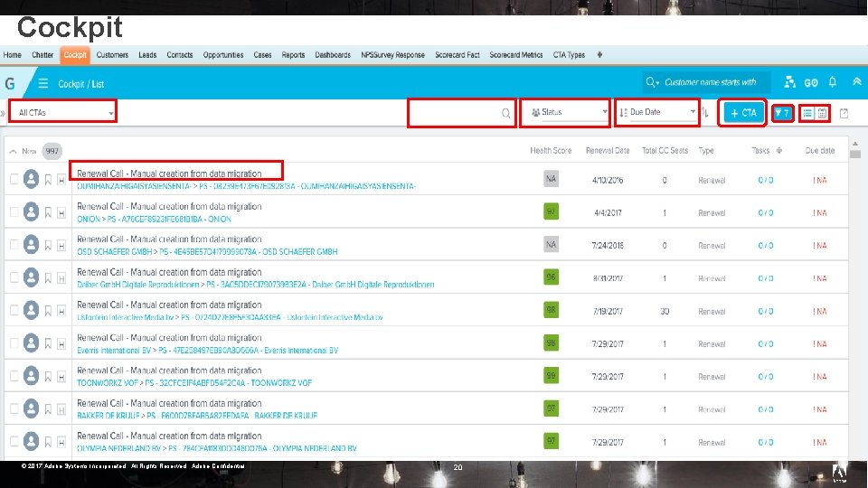Viewport: 868px width, 488px height.
Task: Open Daiber GmbH Digitale Reproduktionen link
Action: 137,285
